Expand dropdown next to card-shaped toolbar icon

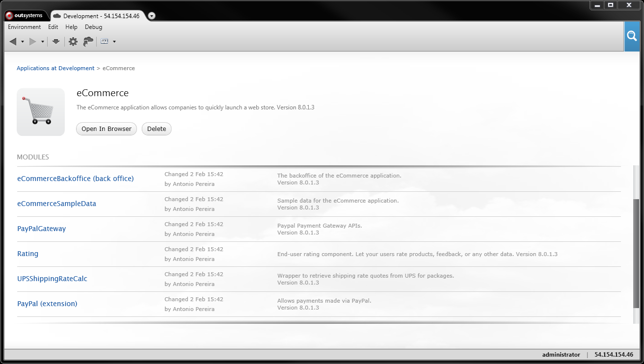coord(114,42)
